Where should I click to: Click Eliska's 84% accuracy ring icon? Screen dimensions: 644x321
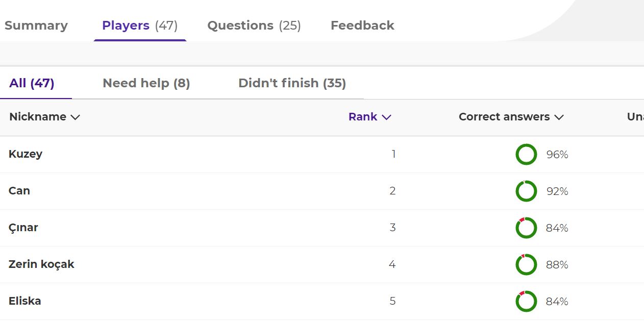pos(526,302)
